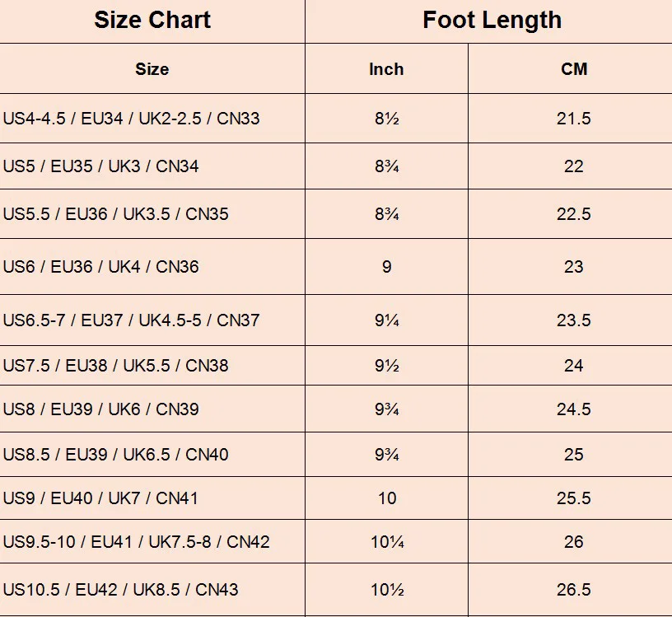Click the US9.5-10 / EU41 size cell
Image resolution: width=672 pixels, height=617 pixels.
152,542
